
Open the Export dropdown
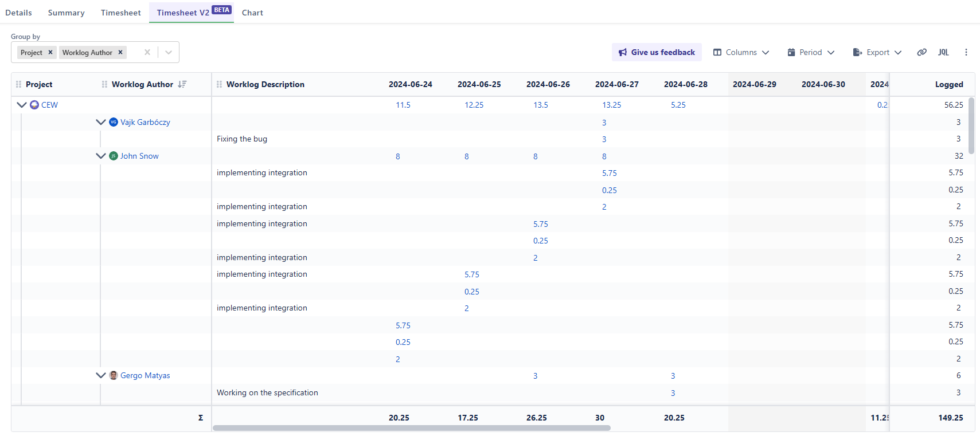click(x=877, y=52)
